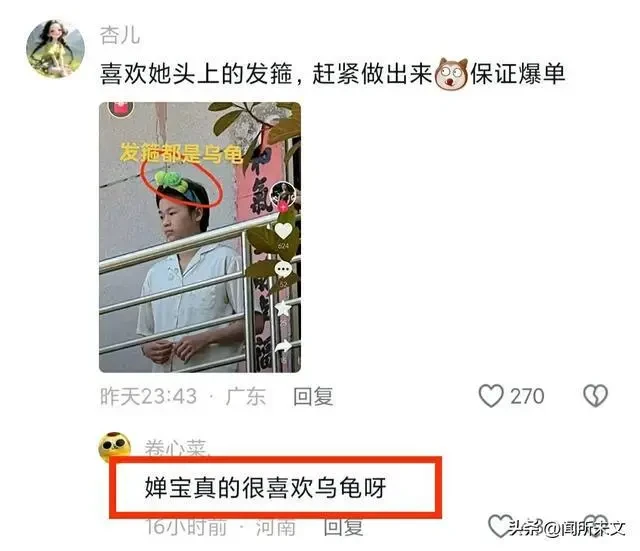
Task: Reply to 杏儿's comment via 回复
Action: [x=313, y=396]
